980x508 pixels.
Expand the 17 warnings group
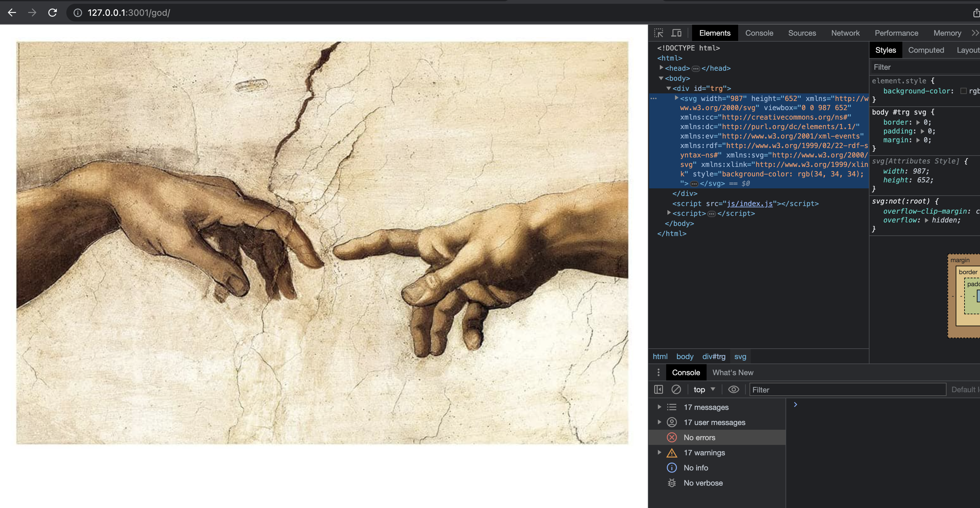659,452
